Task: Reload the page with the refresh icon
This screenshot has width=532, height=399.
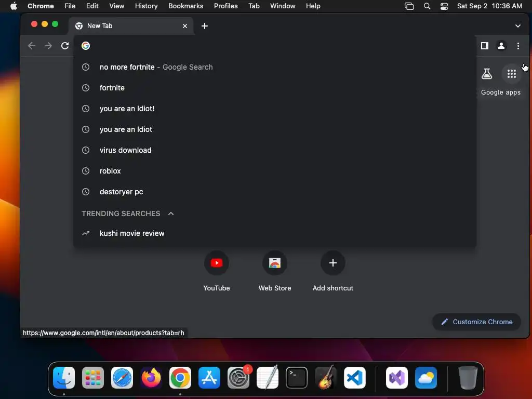Action: pyautogui.click(x=65, y=46)
